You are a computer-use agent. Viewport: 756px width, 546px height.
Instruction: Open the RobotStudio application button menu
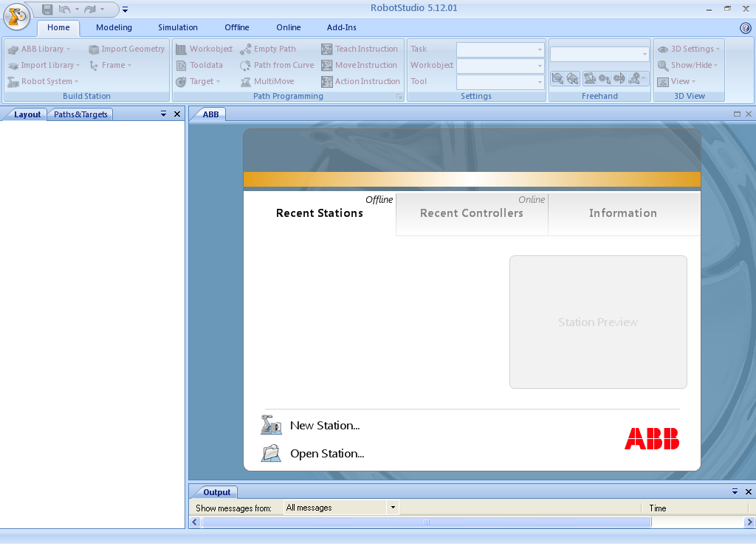tap(16, 16)
